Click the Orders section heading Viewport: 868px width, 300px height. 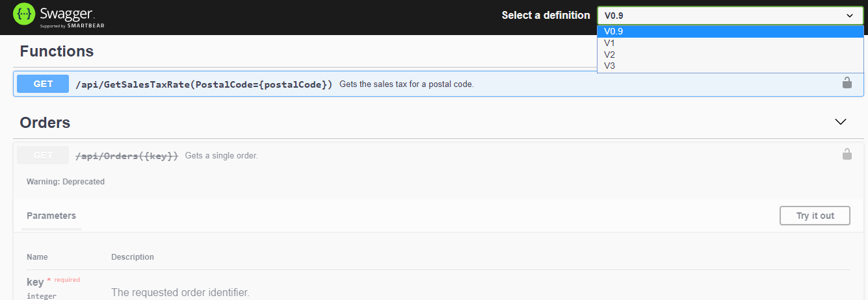pos(45,123)
